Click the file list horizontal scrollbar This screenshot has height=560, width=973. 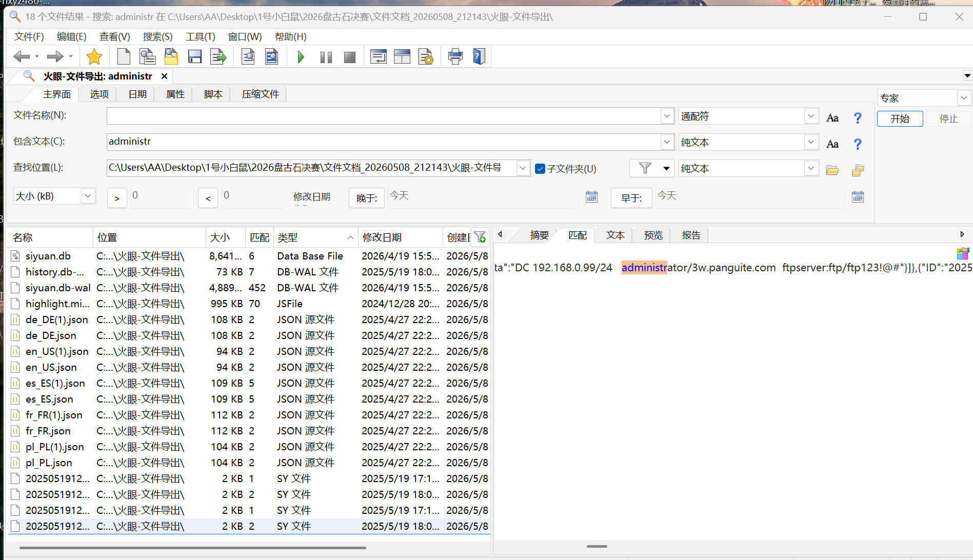(x=192, y=548)
